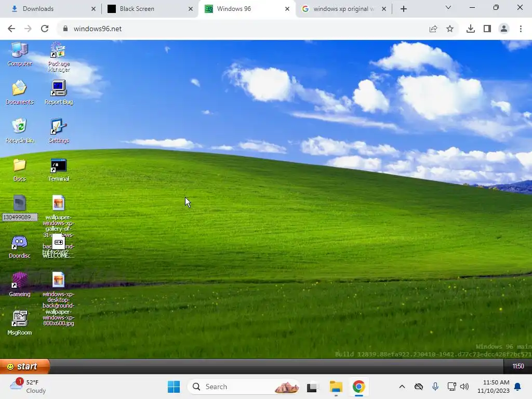Open the Package Manager shortcut
Viewport: 532px width, 399px height.
click(59, 57)
